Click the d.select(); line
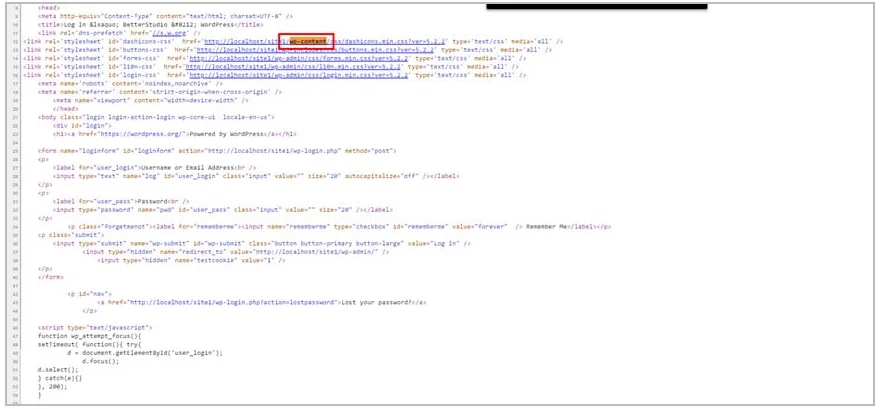 (58, 370)
